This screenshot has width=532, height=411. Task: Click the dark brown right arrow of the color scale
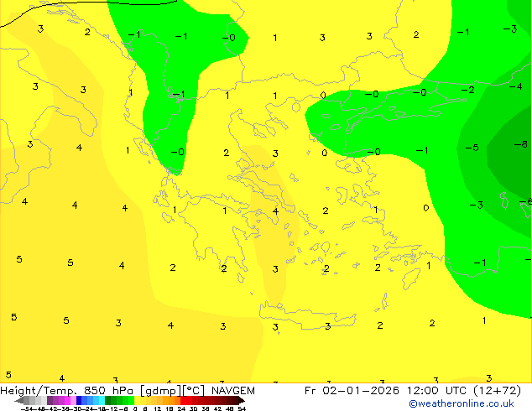(242, 400)
